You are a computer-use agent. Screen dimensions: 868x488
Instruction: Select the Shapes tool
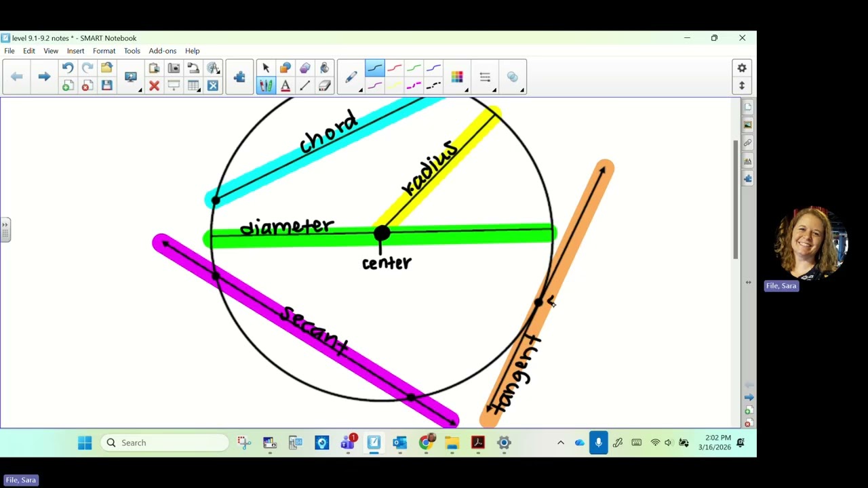pyautogui.click(x=285, y=68)
